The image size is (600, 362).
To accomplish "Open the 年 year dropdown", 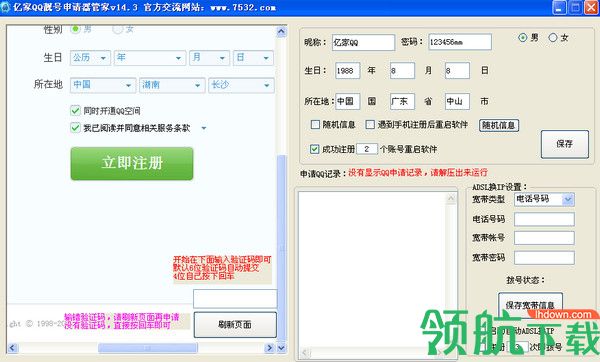I will [x=150, y=58].
